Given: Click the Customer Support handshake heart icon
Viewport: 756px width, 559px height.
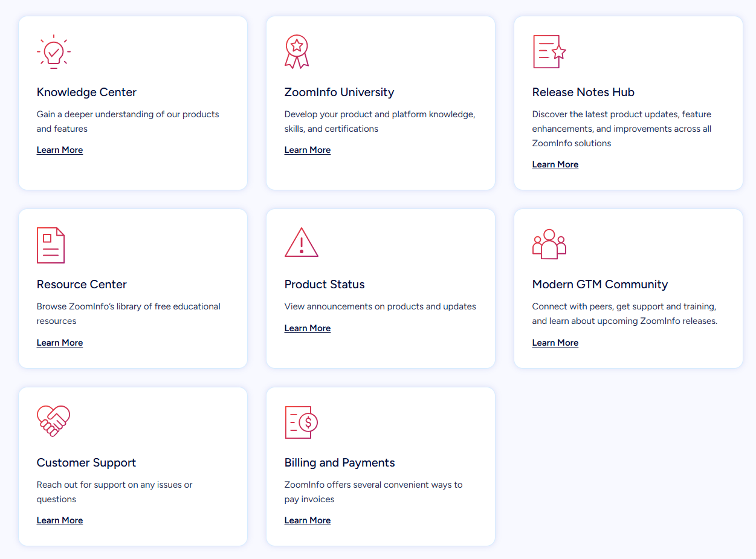Looking at the screenshot, I should (53, 421).
